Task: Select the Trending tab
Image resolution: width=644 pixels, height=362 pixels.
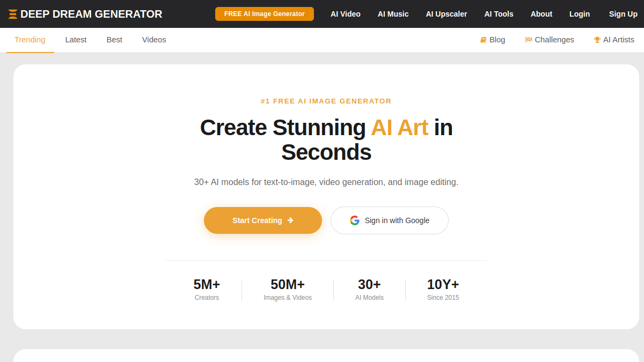Action: (30, 40)
